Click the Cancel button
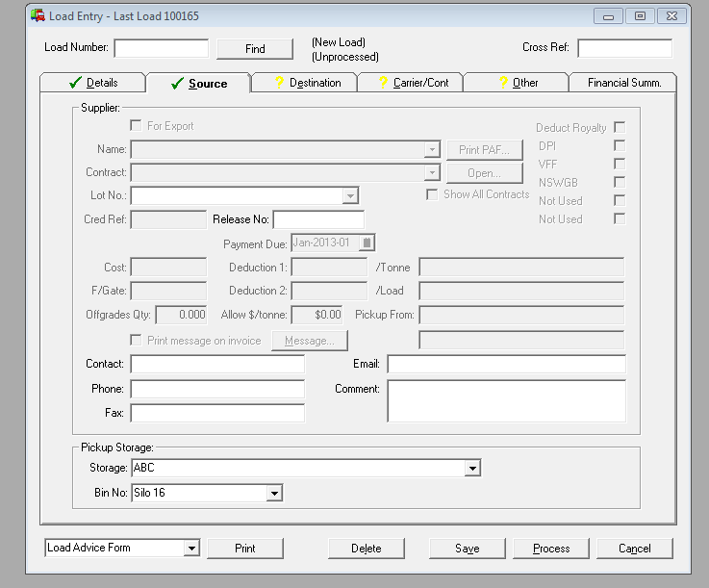The width and height of the screenshot is (709, 588). [635, 549]
